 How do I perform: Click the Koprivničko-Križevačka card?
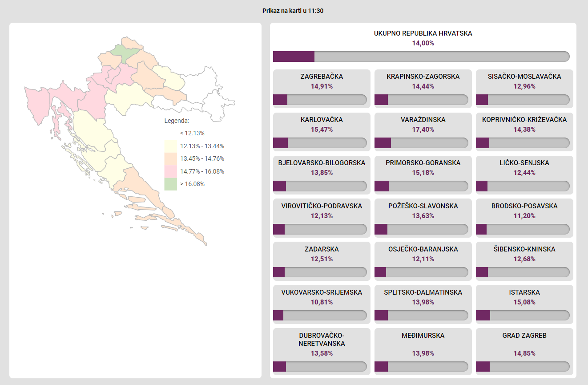point(524,132)
